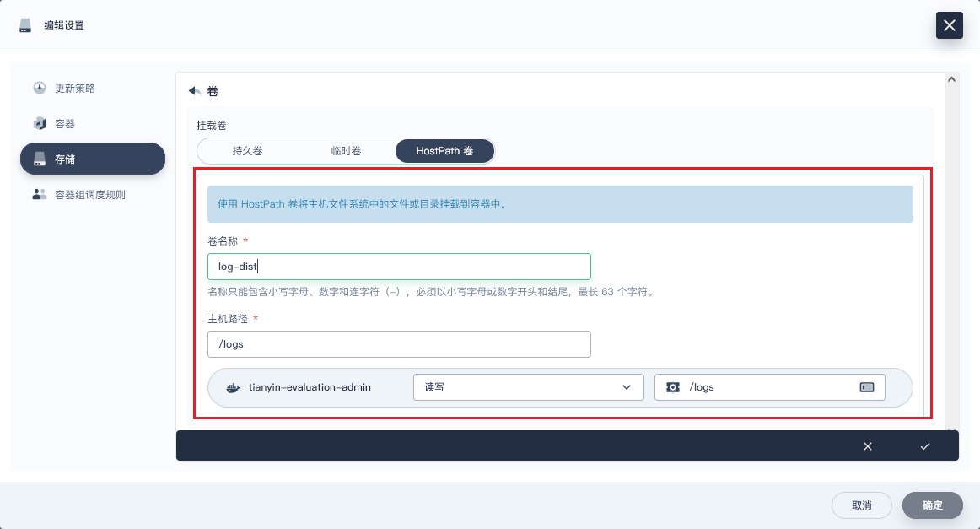Select the 临时卷 volume type
Viewport: 980px width, 529px height.
pyautogui.click(x=346, y=151)
